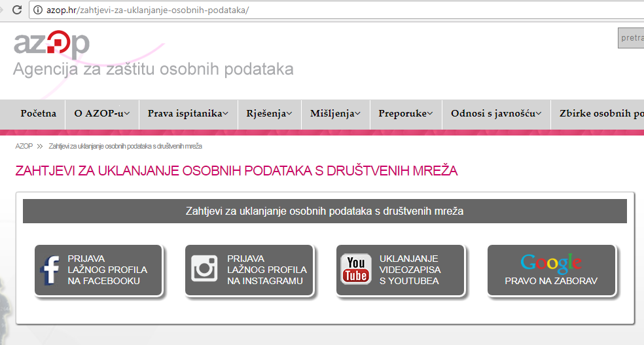
Task: Open the Odnosi s javnošću menu
Action: 496,114
